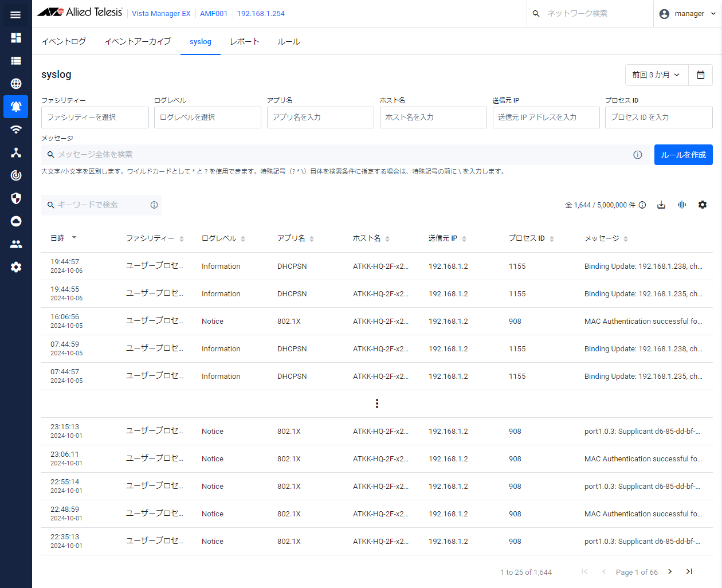Screen dimensions: 722x588
Task: Click the users management sidebar icon
Action: [x=16, y=244]
